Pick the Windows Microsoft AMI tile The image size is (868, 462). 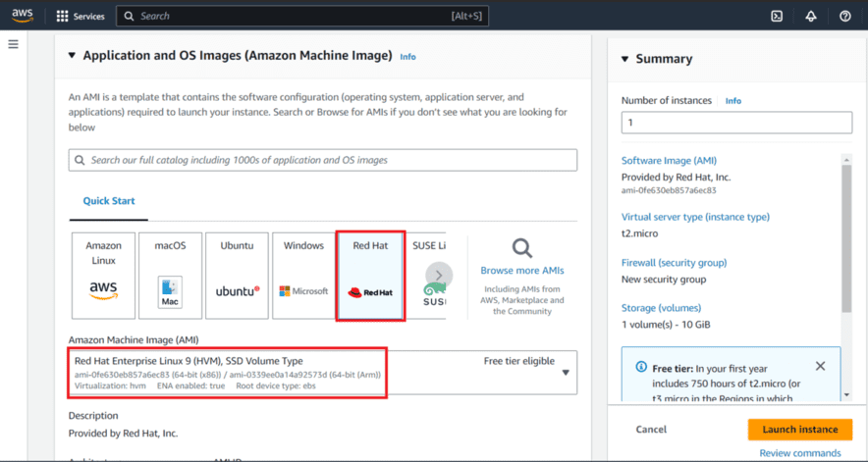303,276
